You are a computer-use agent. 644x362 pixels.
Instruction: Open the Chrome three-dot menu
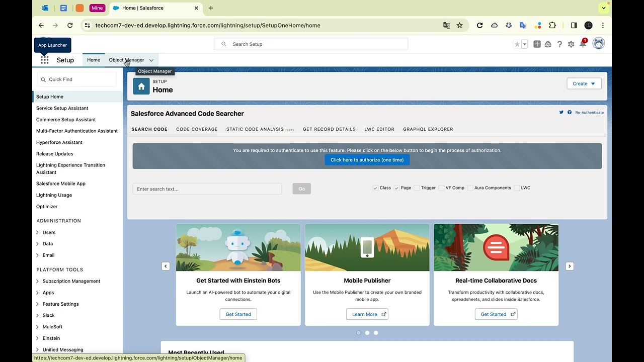(x=603, y=25)
